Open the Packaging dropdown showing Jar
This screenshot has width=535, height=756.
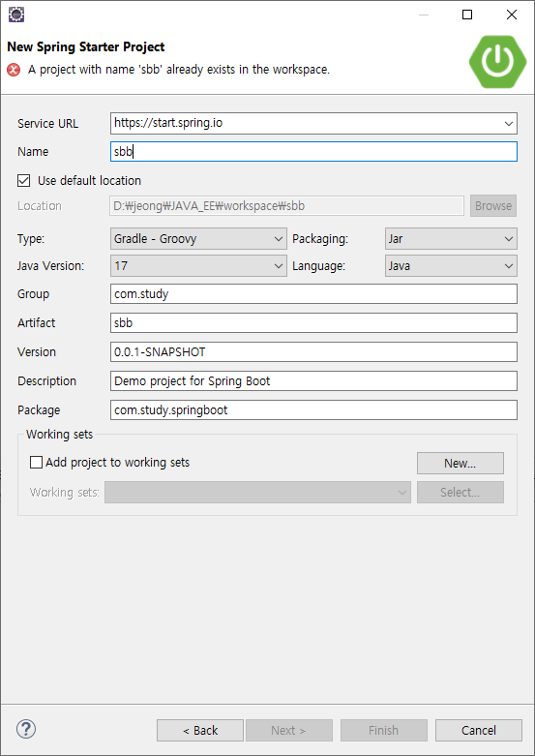tap(451, 239)
